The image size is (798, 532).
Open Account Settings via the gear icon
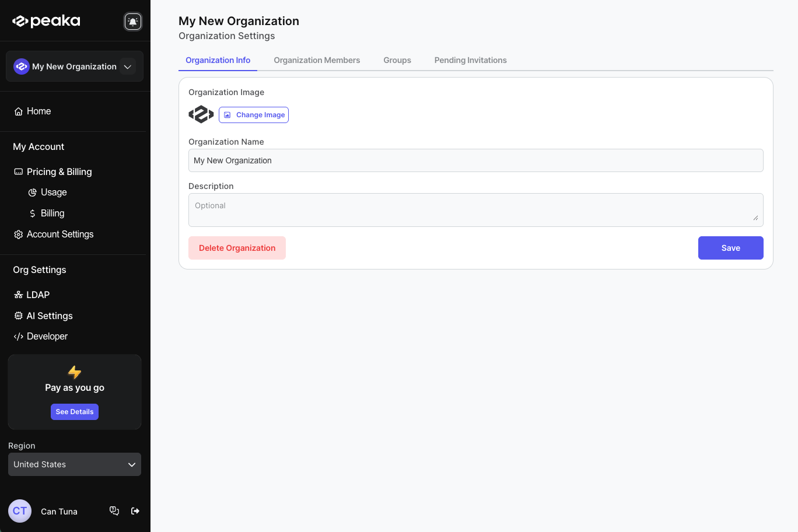(x=17, y=234)
